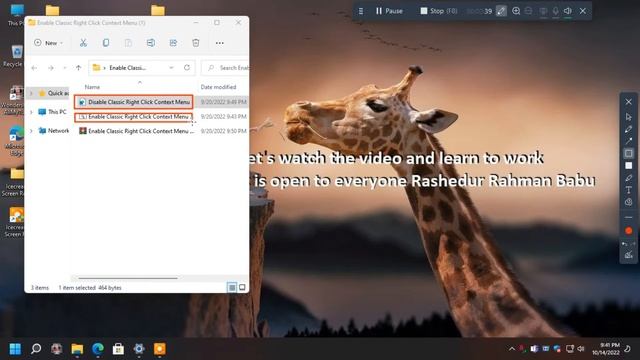Open the See more three-dots menu
The width and height of the screenshot is (640, 360).
(220, 43)
